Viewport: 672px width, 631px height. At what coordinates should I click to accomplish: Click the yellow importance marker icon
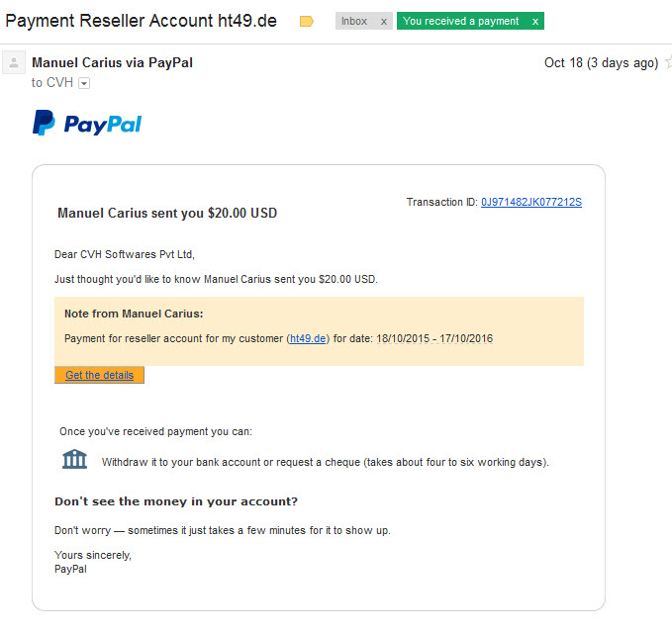pyautogui.click(x=307, y=21)
